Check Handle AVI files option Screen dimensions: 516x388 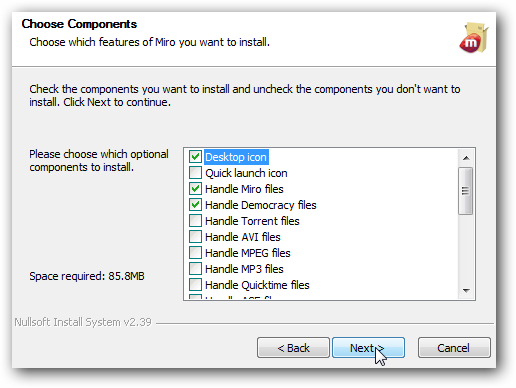[x=195, y=236]
